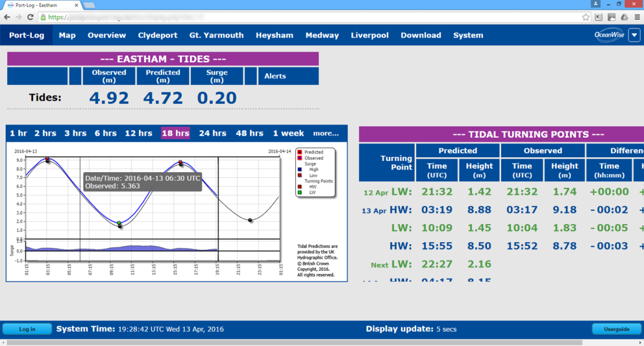Image resolution: width=644 pixels, height=346 pixels.
Task: Open the Google Drive extension icon
Action: coord(623,18)
